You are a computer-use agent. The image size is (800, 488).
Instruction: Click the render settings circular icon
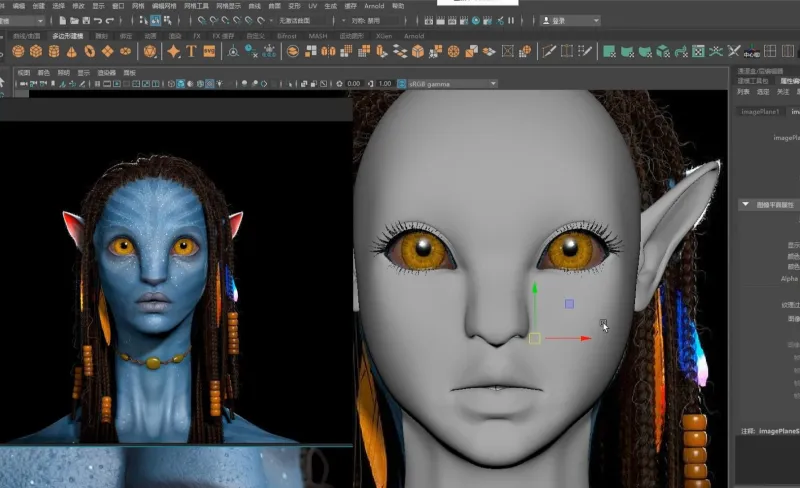pos(476,20)
